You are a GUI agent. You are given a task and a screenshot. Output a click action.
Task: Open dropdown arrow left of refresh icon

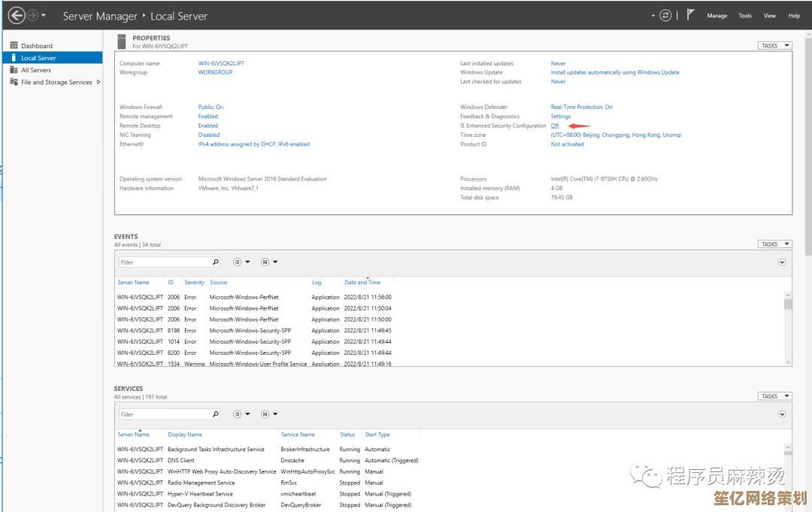coord(653,16)
